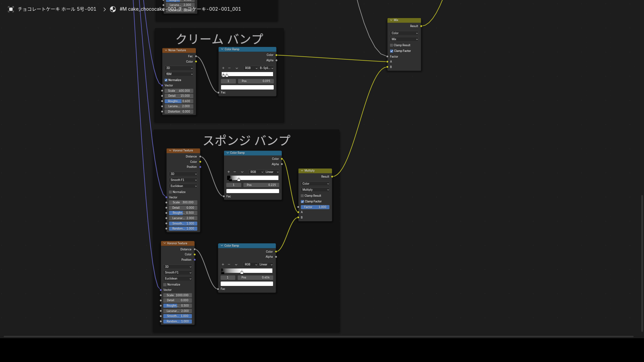Collapse the Noise Texture node

click(x=166, y=50)
